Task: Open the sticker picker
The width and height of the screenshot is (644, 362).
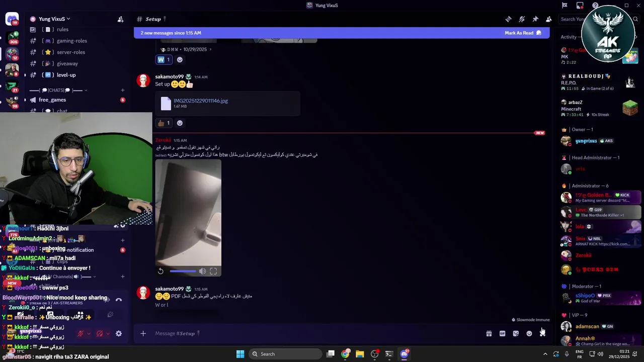Action: 516,333
